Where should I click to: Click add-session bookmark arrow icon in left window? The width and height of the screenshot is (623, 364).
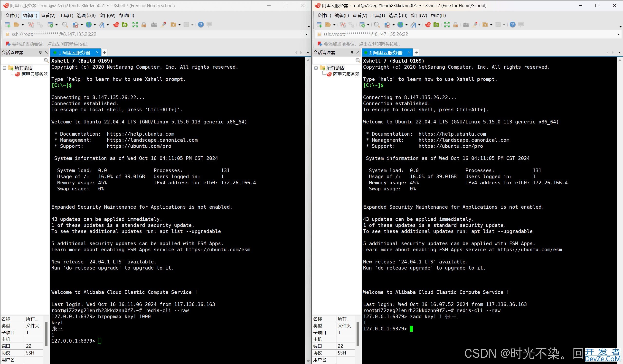8,44
